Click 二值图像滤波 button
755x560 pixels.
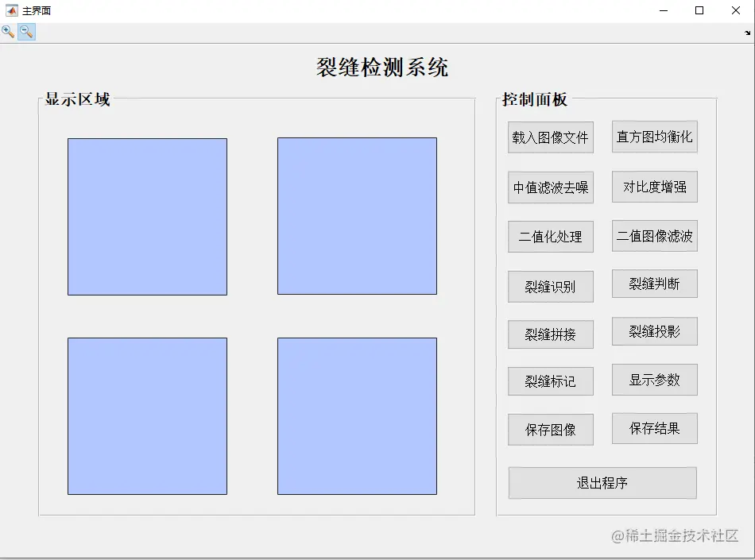[x=654, y=236]
